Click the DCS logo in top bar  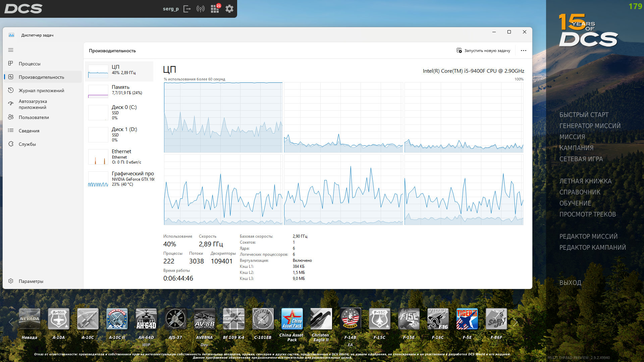(x=23, y=9)
